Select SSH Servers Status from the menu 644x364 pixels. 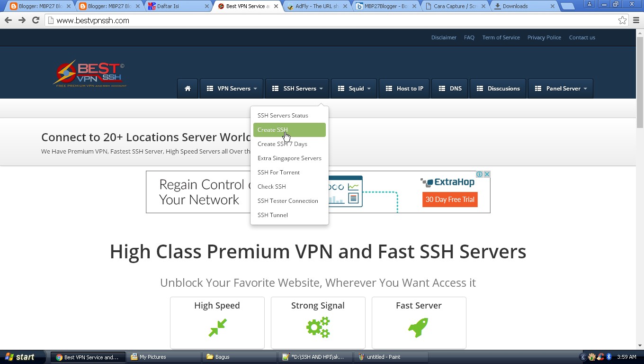coord(289,116)
